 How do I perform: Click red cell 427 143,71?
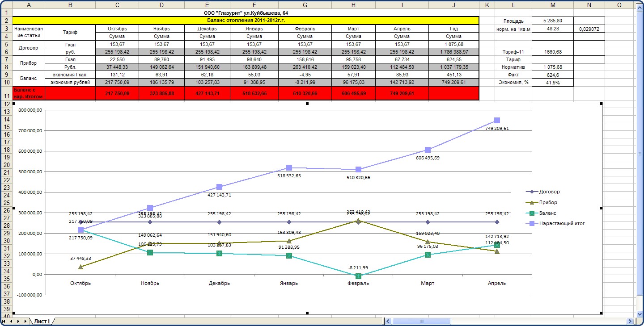pyautogui.click(x=207, y=93)
